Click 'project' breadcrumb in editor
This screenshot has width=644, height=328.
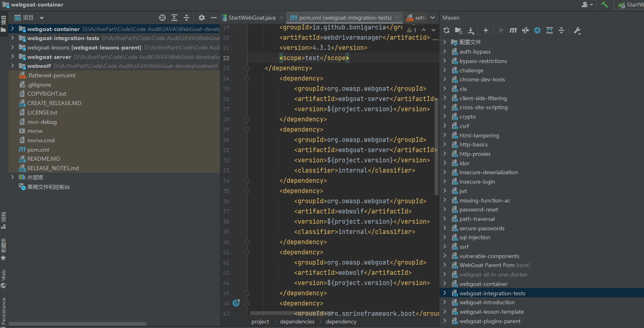(260, 321)
